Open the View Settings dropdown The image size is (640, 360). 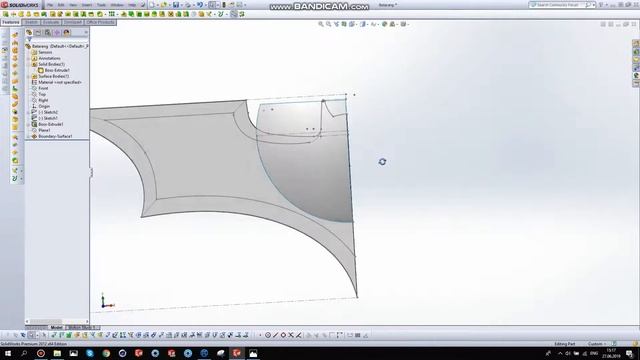pos(404,24)
